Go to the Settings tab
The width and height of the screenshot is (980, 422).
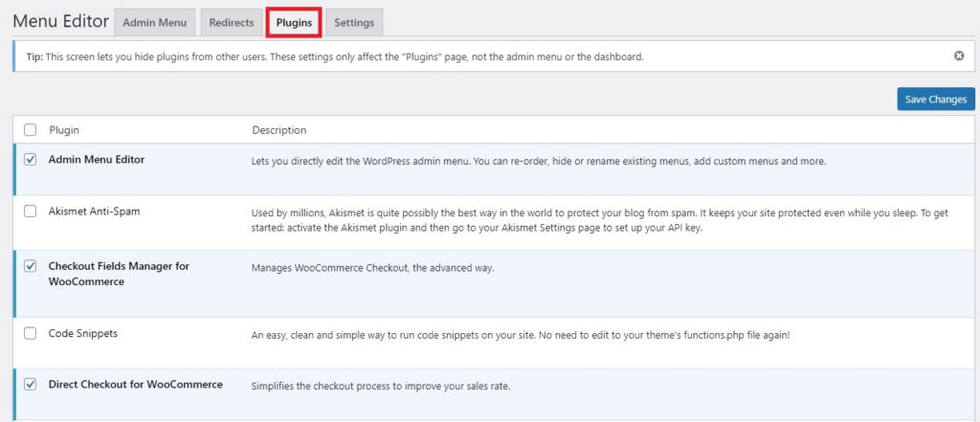pyautogui.click(x=354, y=23)
